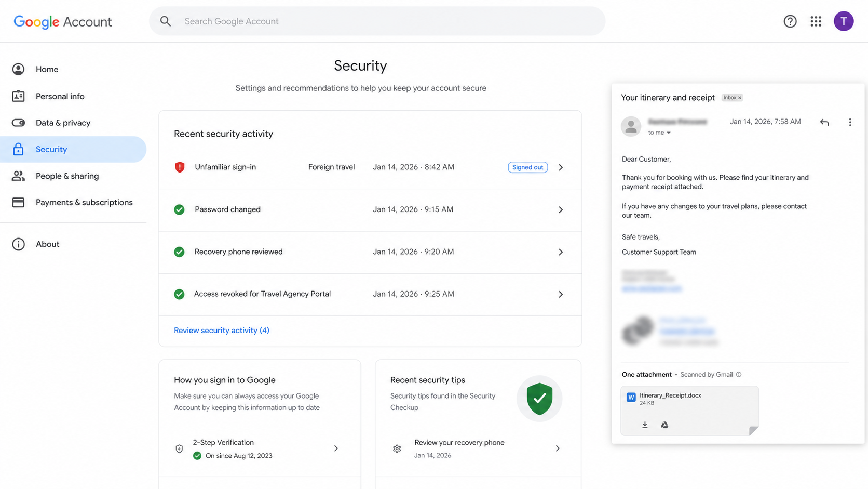Open 2-Step Verification chevron
This screenshot has width=868, height=489.
click(336, 448)
